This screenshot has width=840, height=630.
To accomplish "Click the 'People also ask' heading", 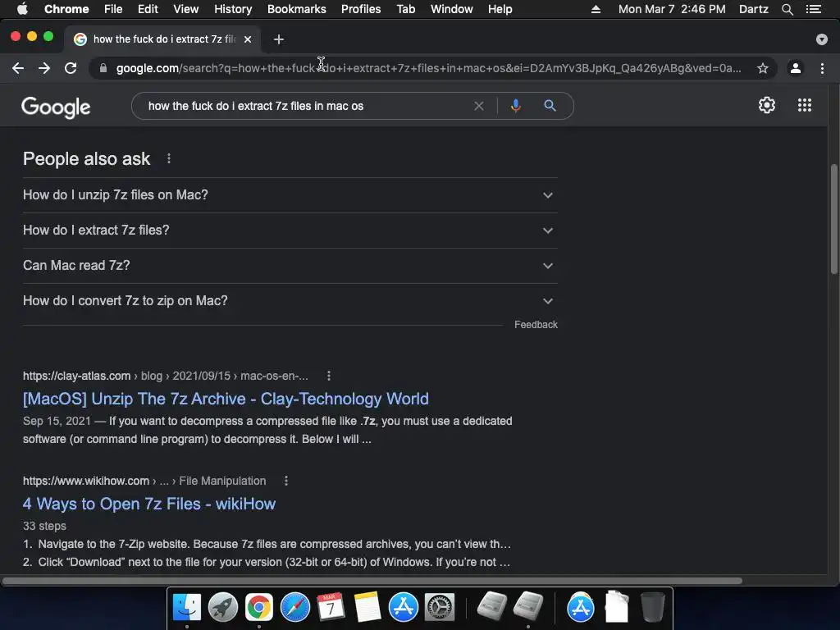I will pyautogui.click(x=86, y=158).
